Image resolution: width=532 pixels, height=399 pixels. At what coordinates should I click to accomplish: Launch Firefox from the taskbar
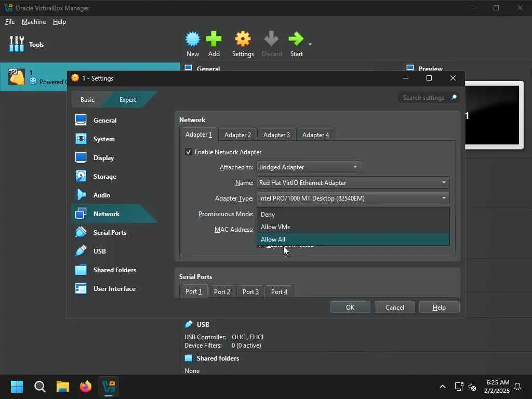pyautogui.click(x=86, y=387)
